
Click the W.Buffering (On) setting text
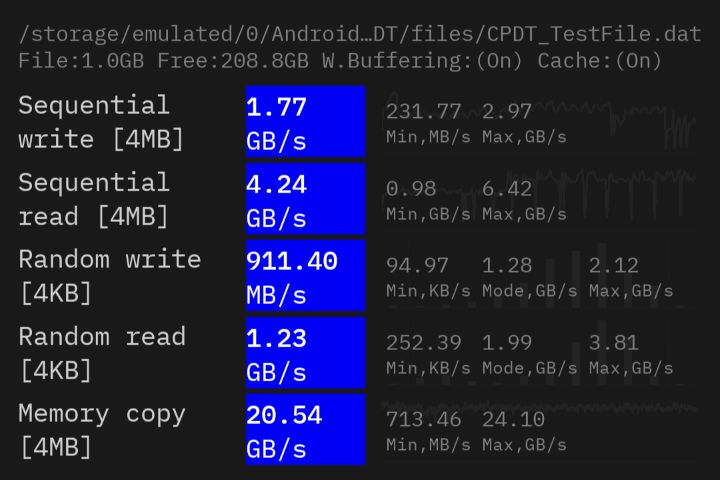(422, 61)
